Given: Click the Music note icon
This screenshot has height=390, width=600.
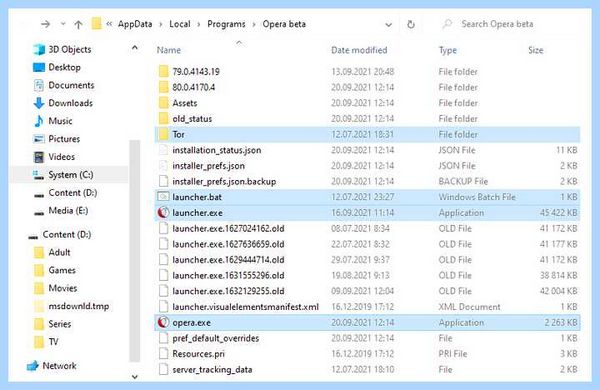Looking at the screenshot, I should coord(39,121).
